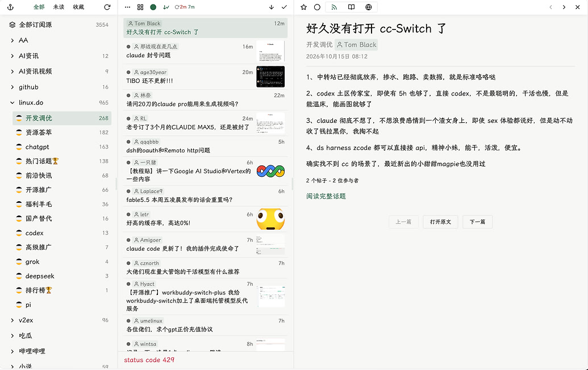Go to the next article with the right chevron

point(564,7)
